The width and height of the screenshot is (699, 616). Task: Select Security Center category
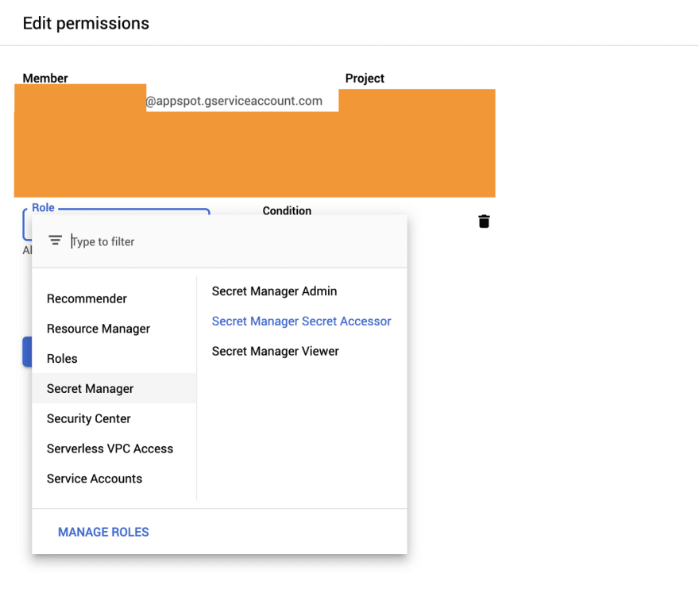[x=114, y=418]
